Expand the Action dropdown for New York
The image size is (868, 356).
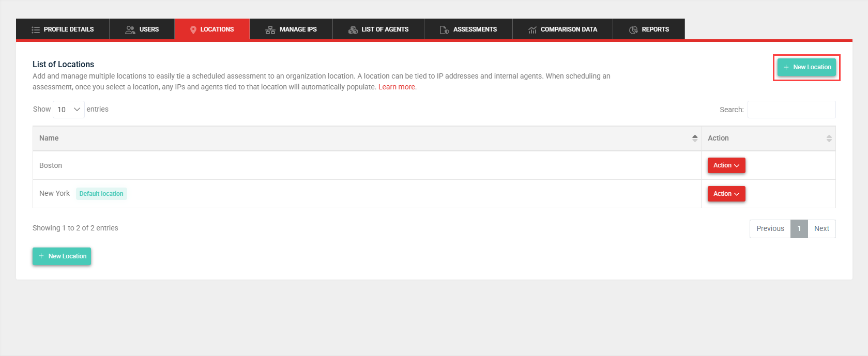click(x=726, y=194)
